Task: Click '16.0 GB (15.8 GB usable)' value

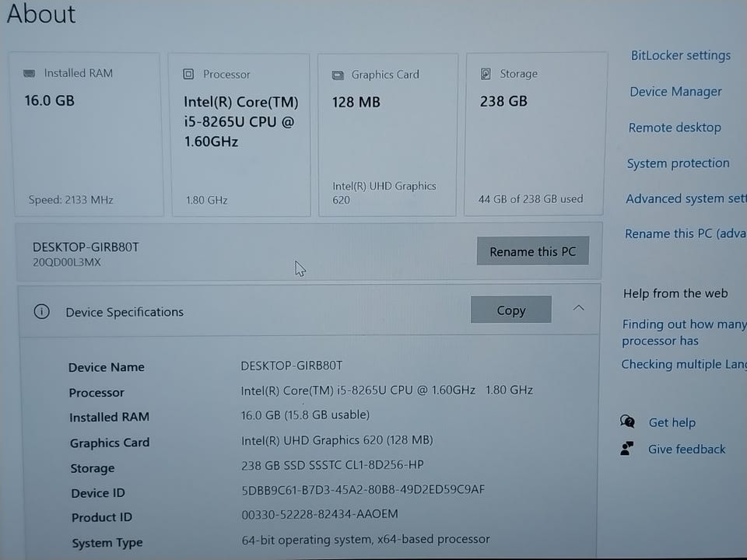Action: pos(305,415)
